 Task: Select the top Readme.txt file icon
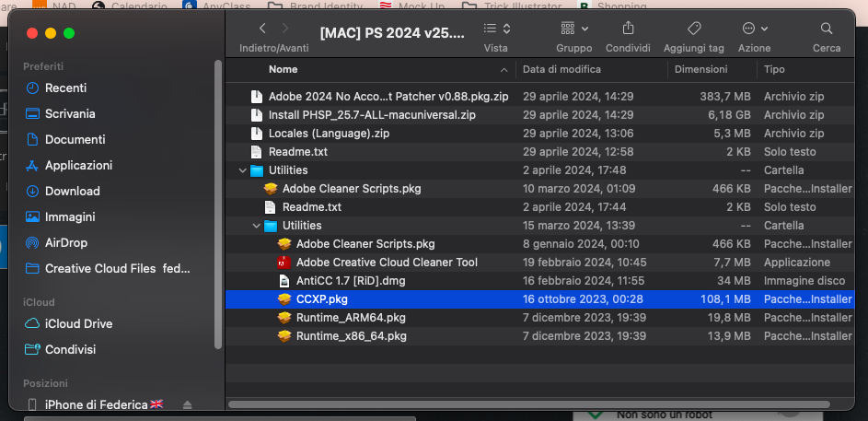pos(256,152)
